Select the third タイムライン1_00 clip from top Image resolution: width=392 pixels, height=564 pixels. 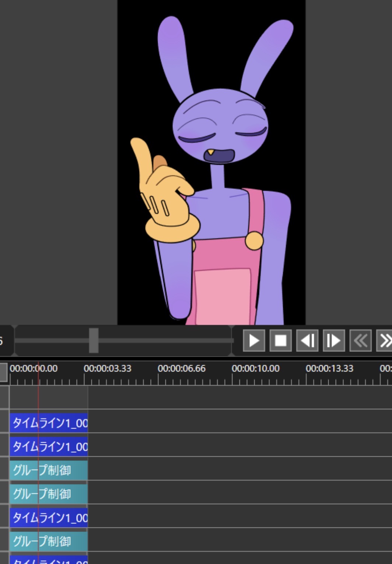tap(49, 518)
